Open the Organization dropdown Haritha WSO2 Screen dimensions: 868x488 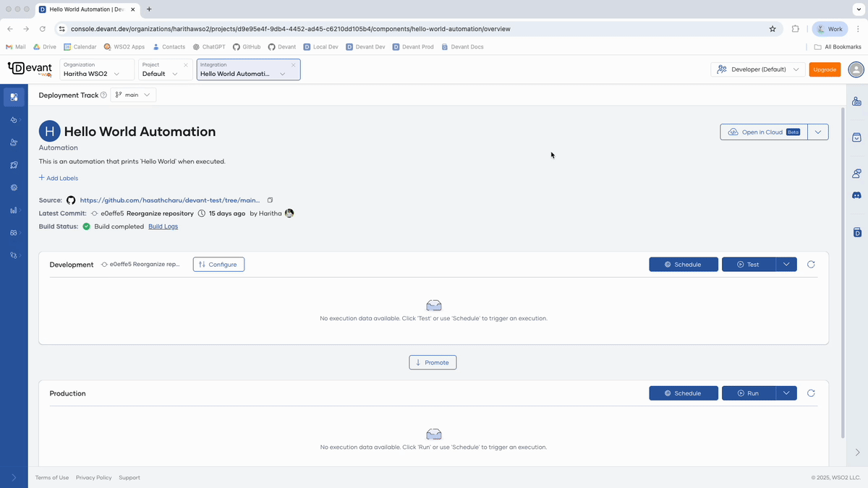(97, 69)
